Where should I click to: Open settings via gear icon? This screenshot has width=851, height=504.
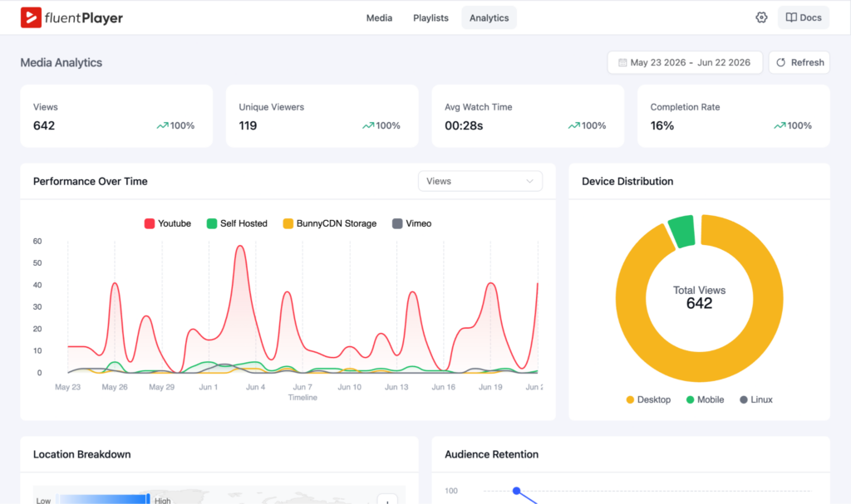click(x=761, y=17)
